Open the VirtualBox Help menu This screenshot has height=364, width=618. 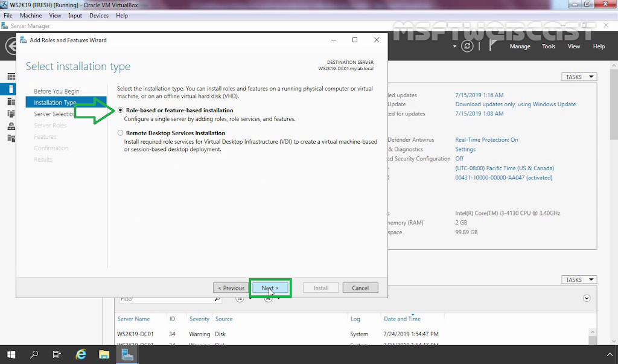point(122,16)
